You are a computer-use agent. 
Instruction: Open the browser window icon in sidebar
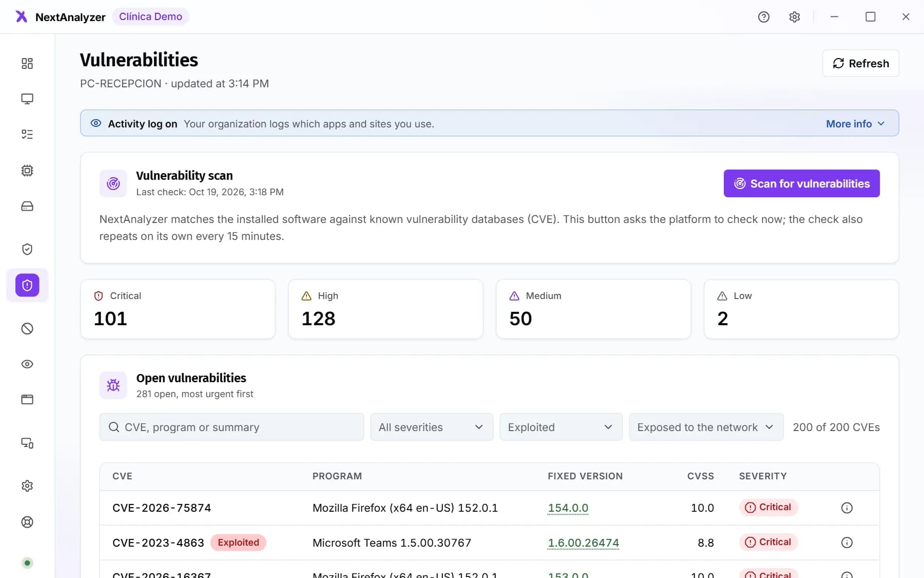27,400
